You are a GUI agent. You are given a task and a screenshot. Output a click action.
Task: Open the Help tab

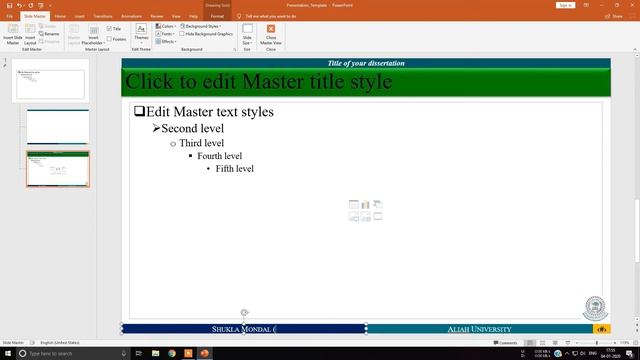[x=193, y=16]
